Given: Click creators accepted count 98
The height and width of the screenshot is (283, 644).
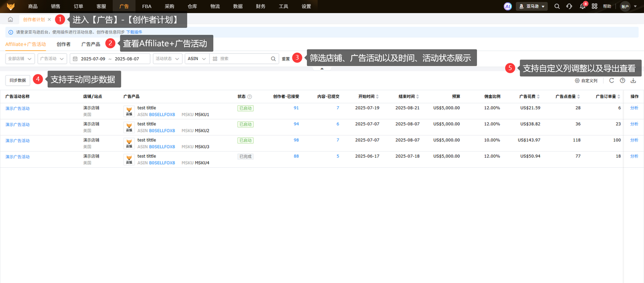Looking at the screenshot, I should click(296, 140).
